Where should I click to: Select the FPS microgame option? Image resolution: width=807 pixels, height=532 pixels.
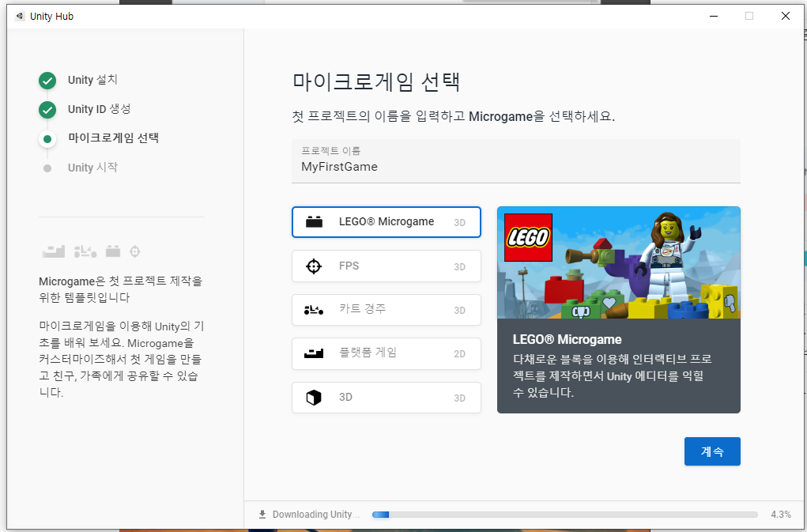pos(386,266)
